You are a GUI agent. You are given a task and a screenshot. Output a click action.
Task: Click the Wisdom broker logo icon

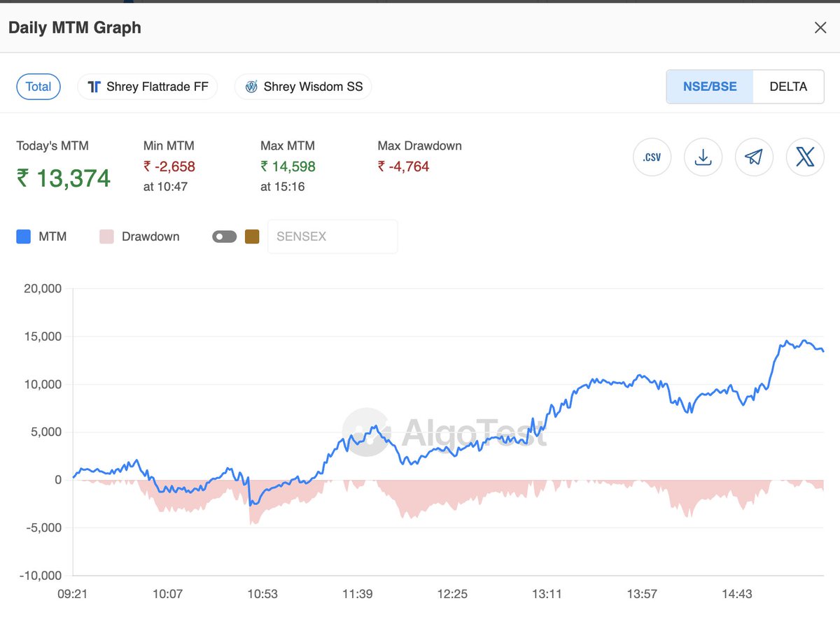(x=251, y=87)
